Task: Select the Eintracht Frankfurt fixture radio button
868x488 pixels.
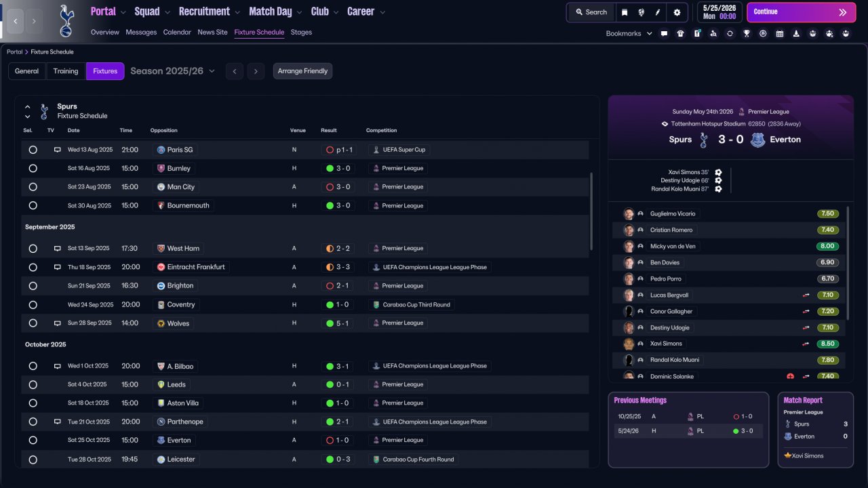Action: [x=33, y=267]
